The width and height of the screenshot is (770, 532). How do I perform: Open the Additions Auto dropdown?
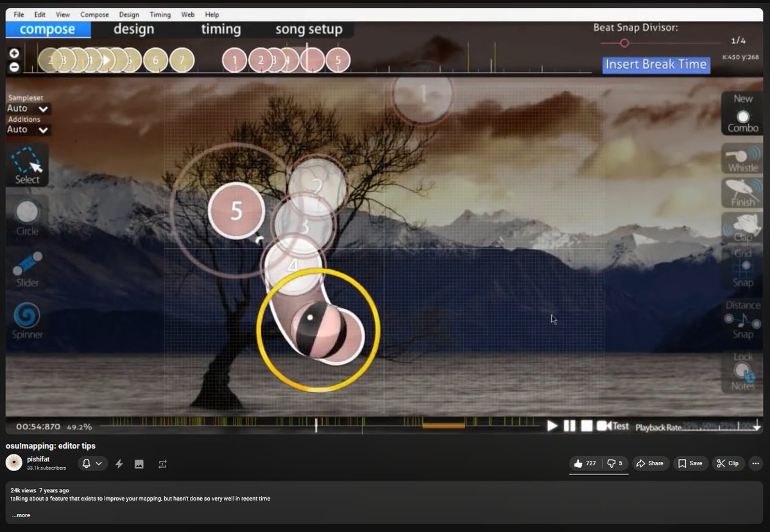pos(28,130)
